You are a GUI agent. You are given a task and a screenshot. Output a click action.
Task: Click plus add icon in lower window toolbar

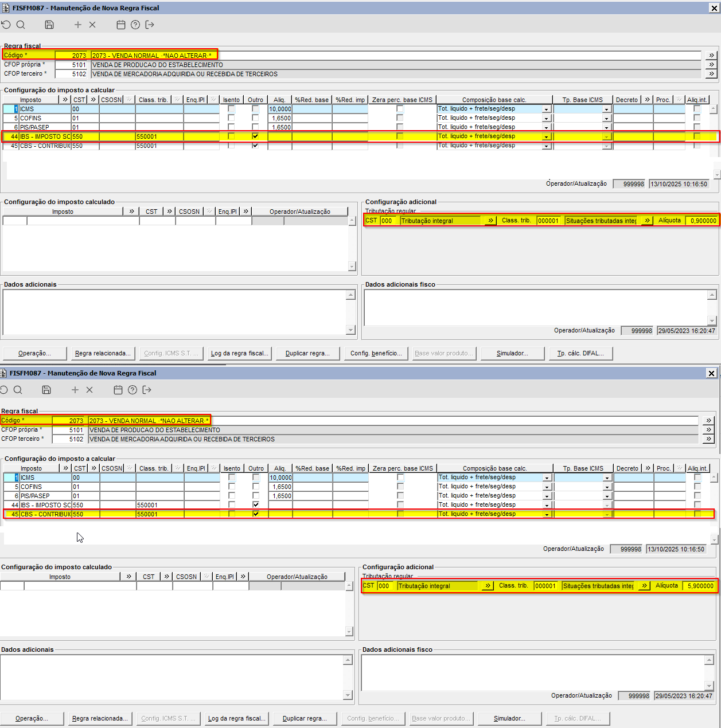pyautogui.click(x=75, y=390)
